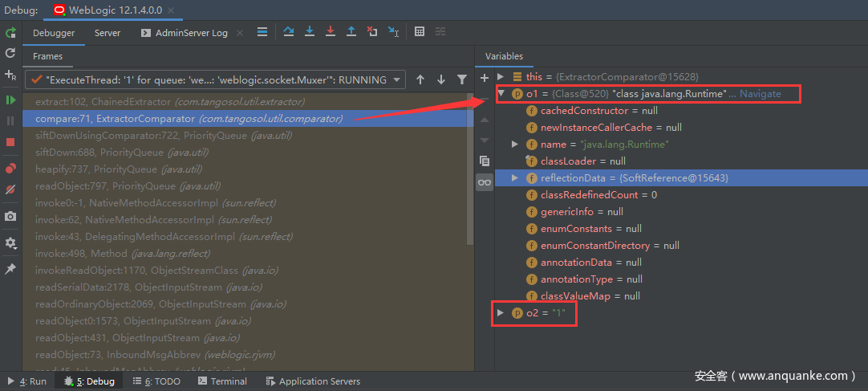Image resolution: width=868 pixels, height=391 pixels.
Task: Resume program with the green play icon
Action: [10, 100]
